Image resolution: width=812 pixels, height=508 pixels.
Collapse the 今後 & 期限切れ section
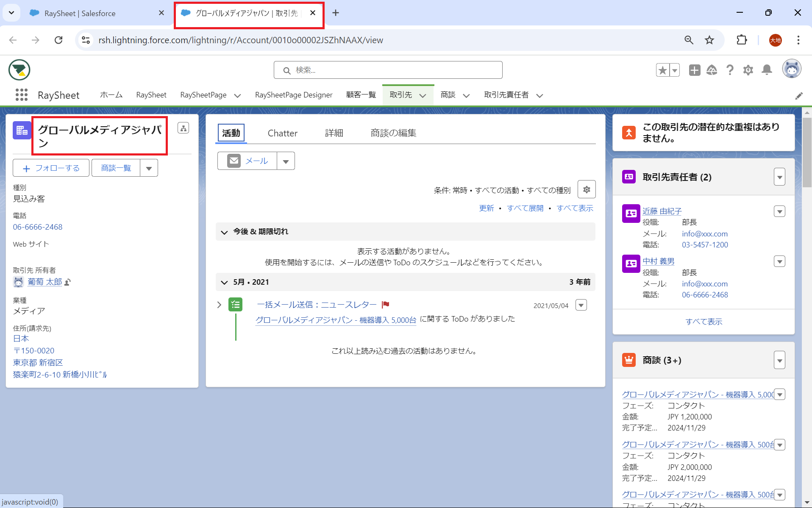point(224,232)
